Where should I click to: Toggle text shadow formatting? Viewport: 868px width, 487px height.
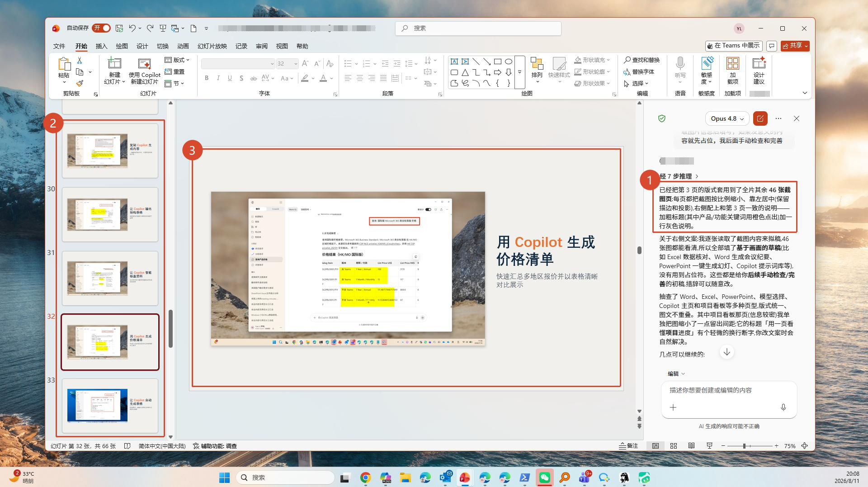(242, 78)
